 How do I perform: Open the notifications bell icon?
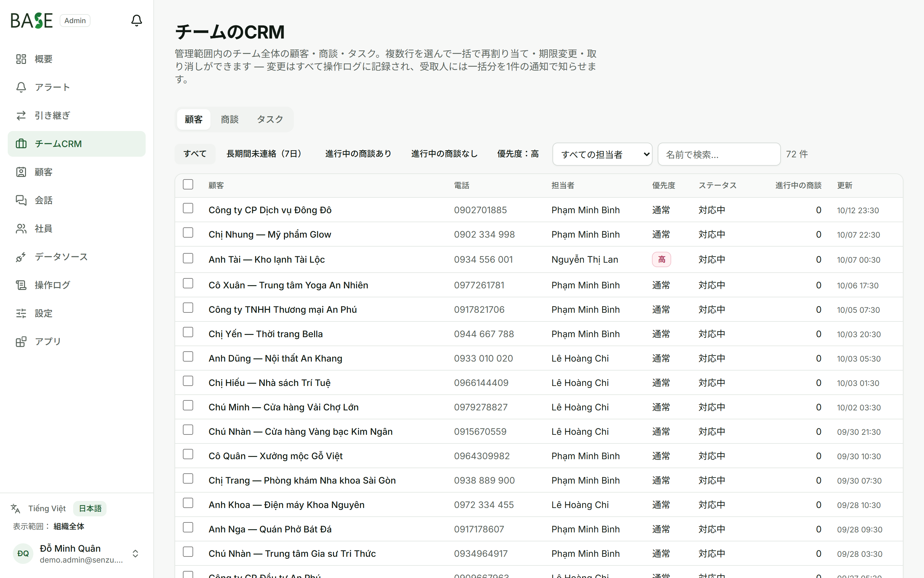pyautogui.click(x=136, y=20)
